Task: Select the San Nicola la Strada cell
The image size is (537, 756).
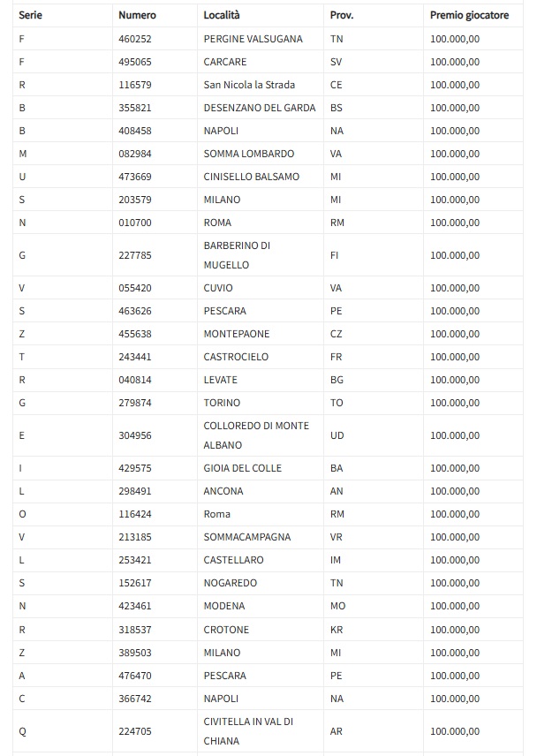Action: pos(249,85)
